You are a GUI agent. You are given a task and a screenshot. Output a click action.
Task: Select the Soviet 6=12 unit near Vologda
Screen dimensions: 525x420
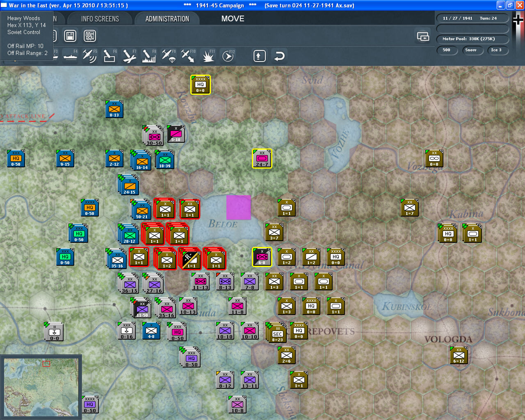[459, 355]
